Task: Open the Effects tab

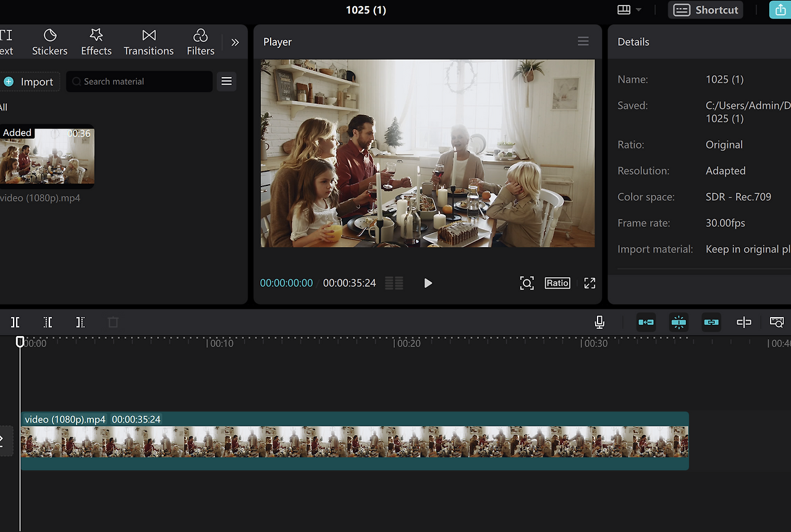Action: (96, 42)
